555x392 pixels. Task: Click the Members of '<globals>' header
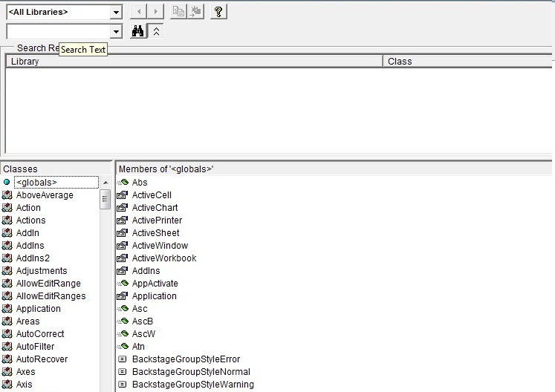pyautogui.click(x=335, y=169)
